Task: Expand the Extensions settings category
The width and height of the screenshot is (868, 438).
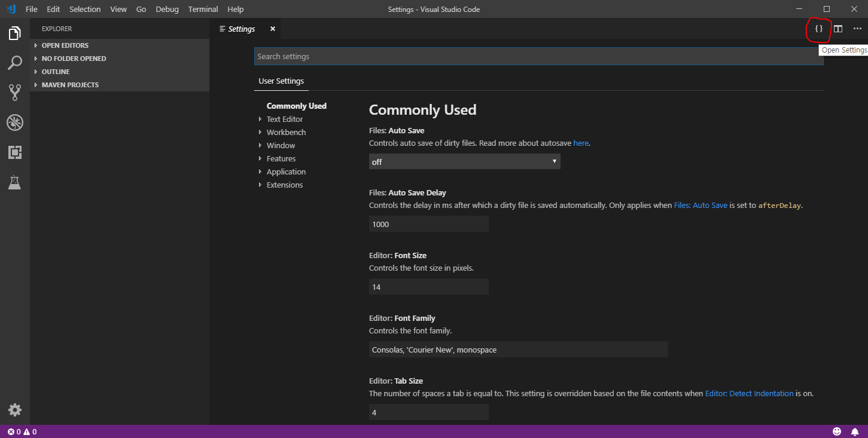Action: 285,185
